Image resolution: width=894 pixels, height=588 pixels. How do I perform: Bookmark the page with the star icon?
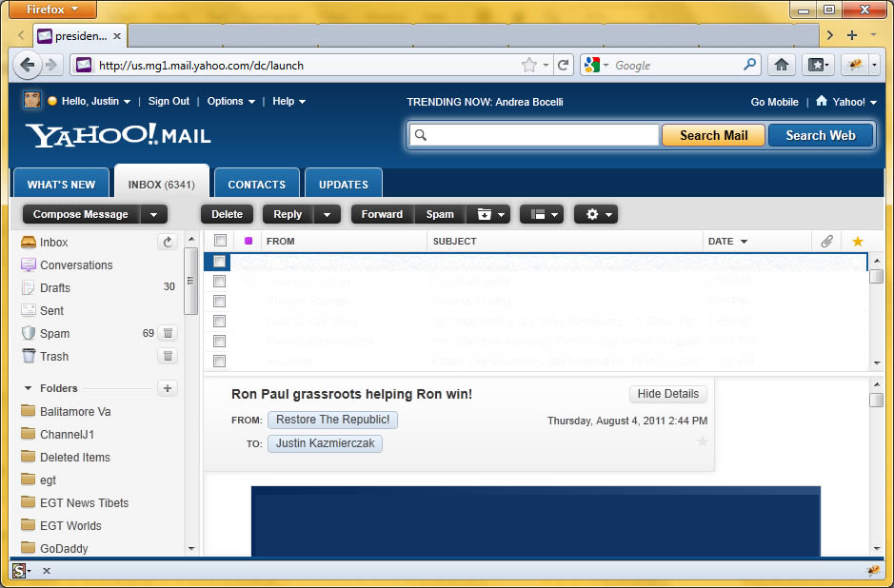point(529,65)
